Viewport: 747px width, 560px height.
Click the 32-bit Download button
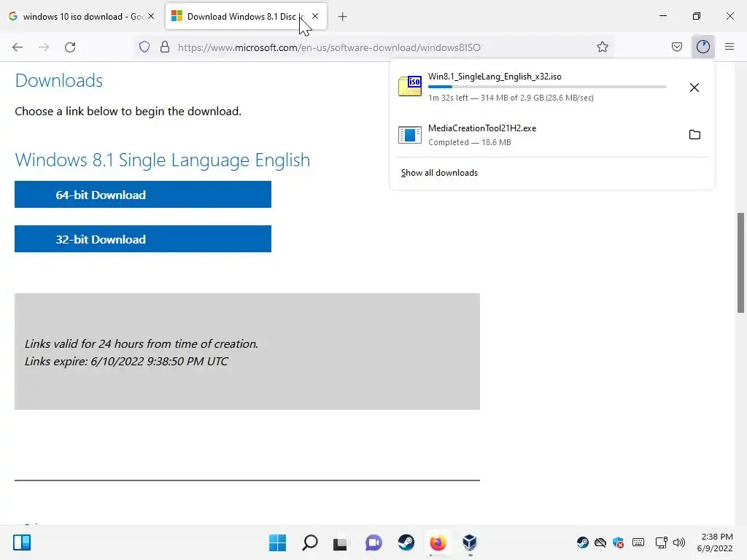143,238
